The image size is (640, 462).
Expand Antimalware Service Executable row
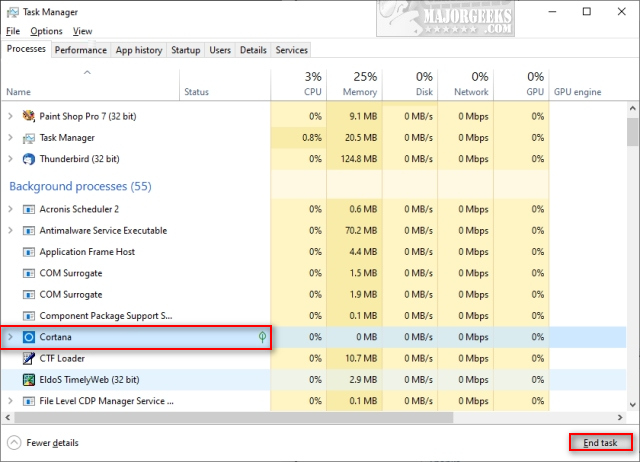coord(11,231)
